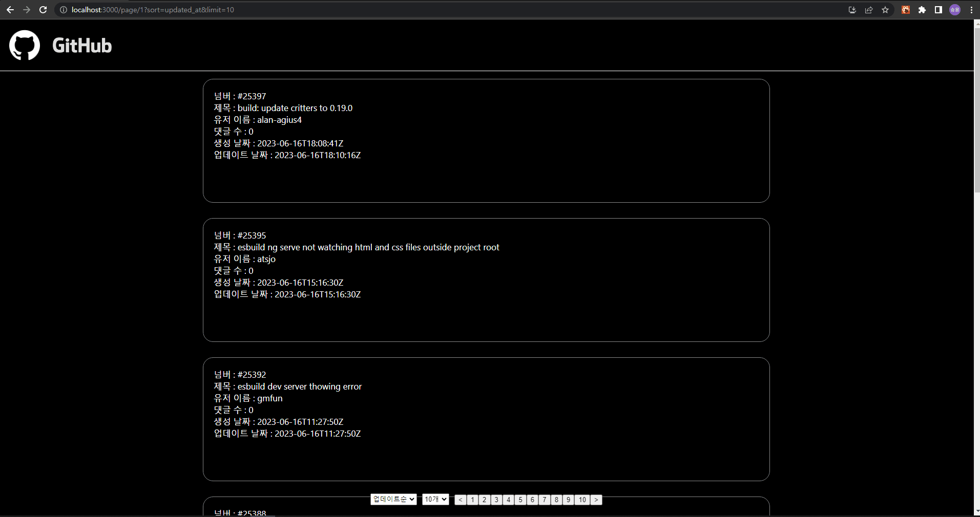Image resolution: width=980 pixels, height=517 pixels.
Task: Click the install page download icon
Action: pos(851,10)
